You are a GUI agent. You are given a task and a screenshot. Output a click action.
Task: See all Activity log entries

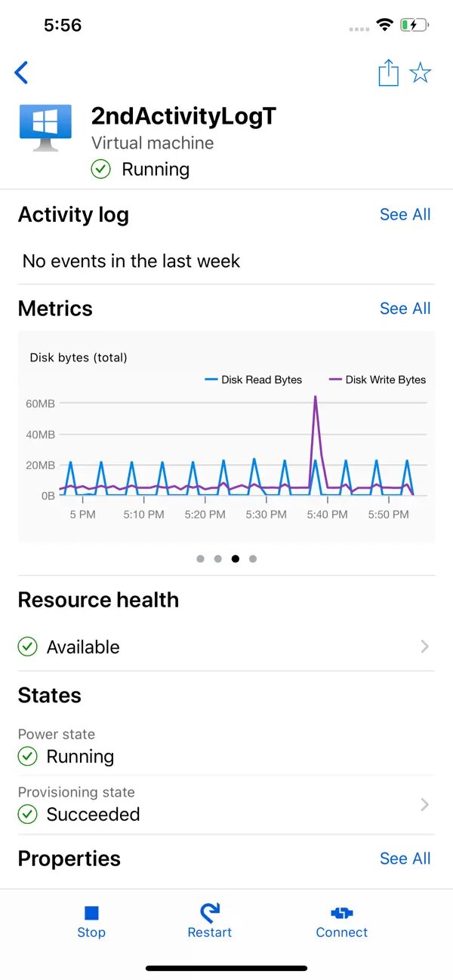click(405, 214)
